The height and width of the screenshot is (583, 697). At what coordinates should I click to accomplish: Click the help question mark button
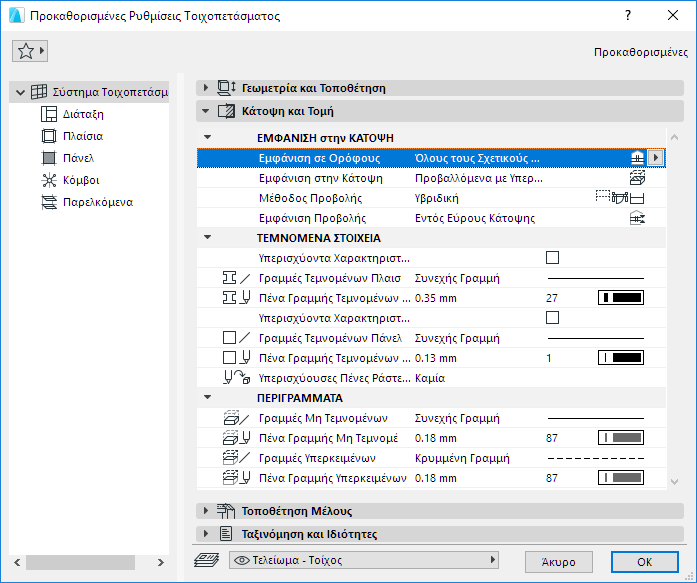coord(628,15)
